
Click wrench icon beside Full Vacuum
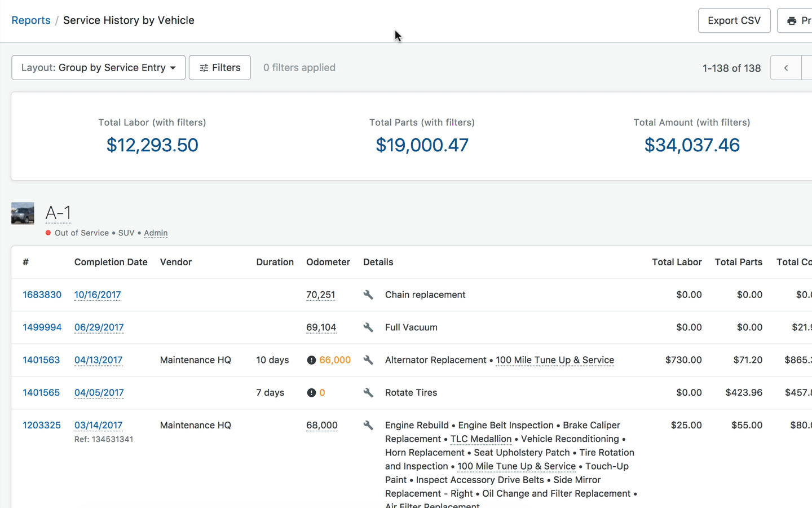(368, 327)
